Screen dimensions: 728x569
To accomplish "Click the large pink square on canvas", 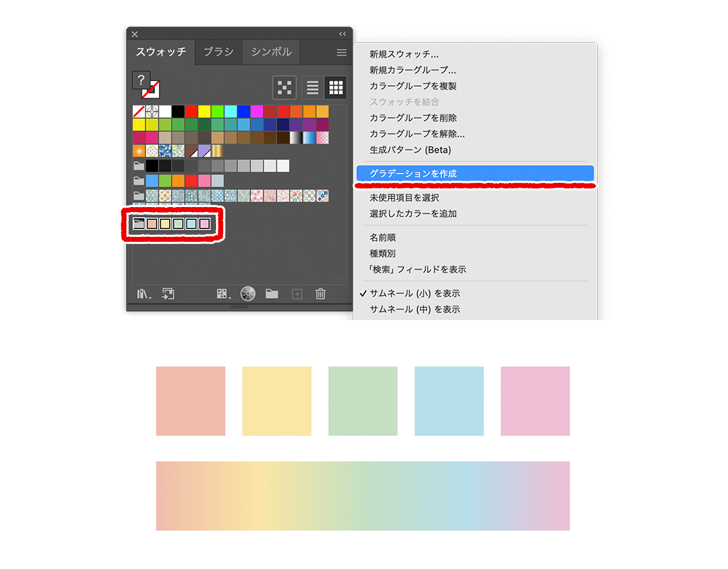I will 535,401.
